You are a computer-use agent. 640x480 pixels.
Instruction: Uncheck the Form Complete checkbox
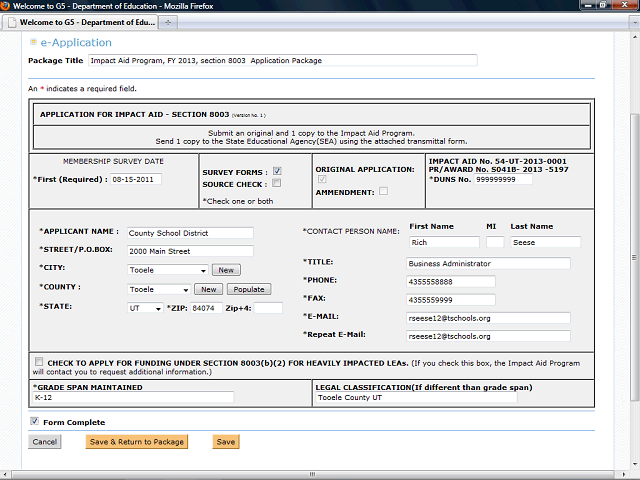click(35, 422)
